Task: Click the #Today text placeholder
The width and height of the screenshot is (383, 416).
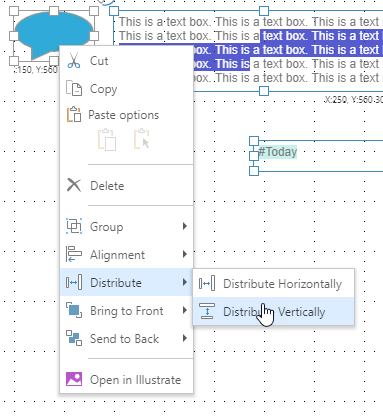Action: click(278, 152)
